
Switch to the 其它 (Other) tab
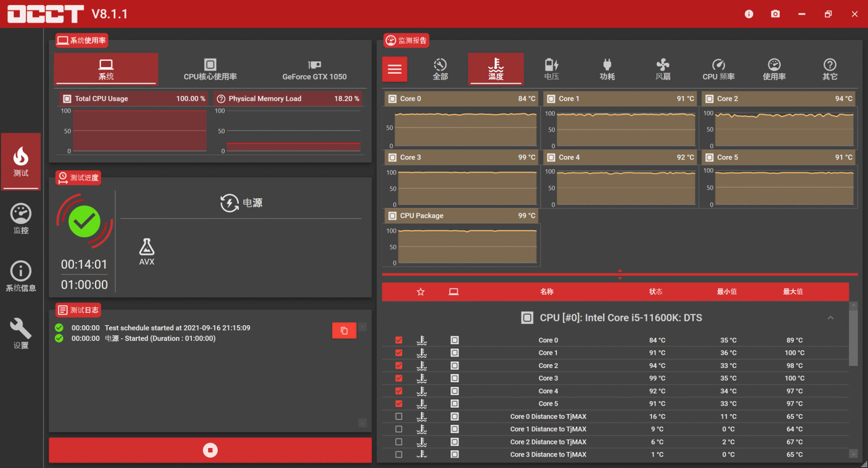[830, 69]
